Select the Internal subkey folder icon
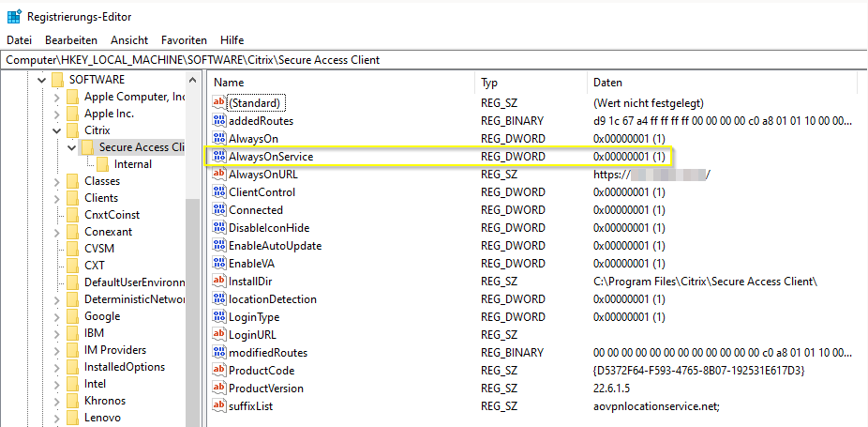Image resolution: width=868 pixels, height=427 pixels. [102, 164]
